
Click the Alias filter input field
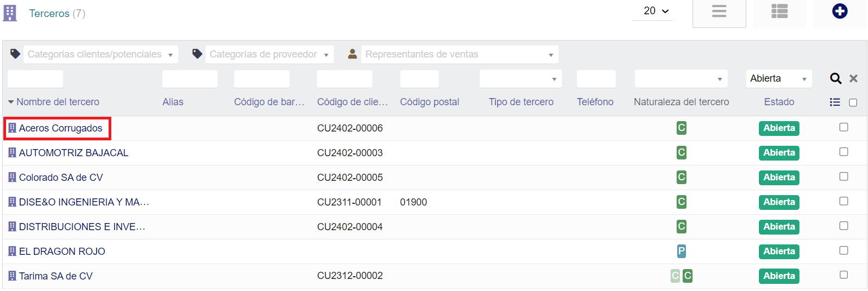(x=190, y=79)
